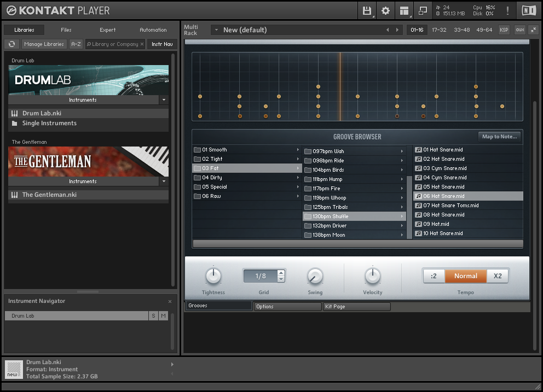
Task: Click the Drum Lab.nki instrument icon
Action: pos(15,114)
